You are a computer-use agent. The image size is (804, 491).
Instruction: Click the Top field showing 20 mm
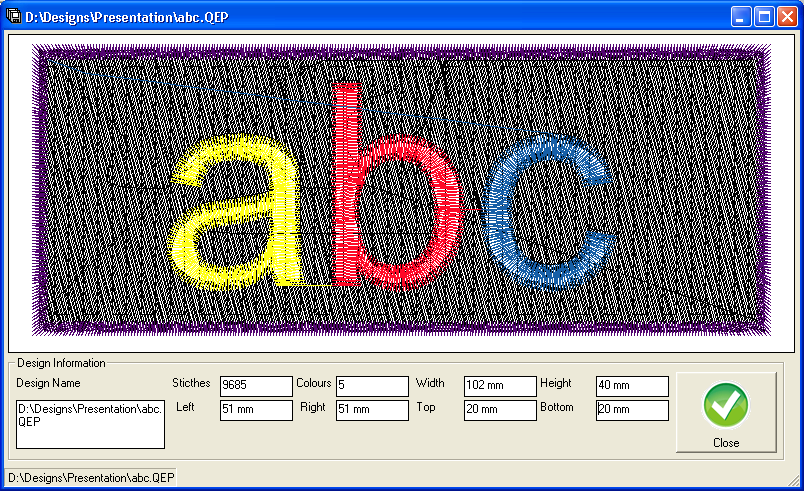[500, 410]
